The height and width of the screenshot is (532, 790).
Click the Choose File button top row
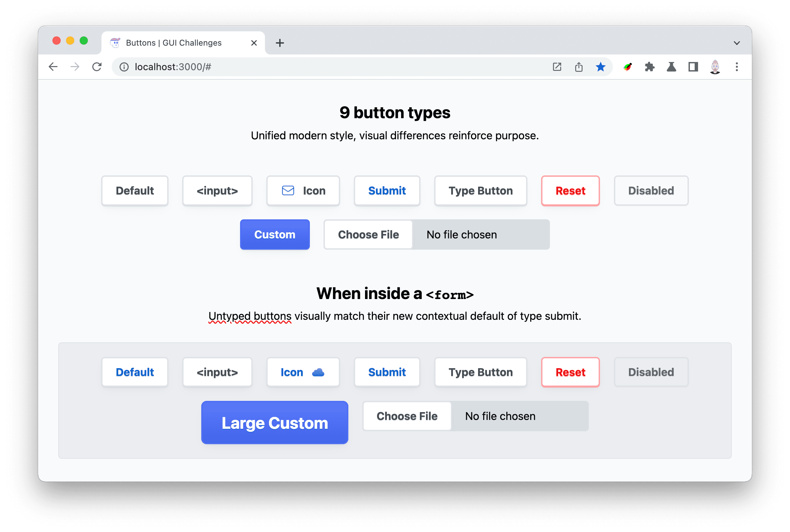pos(368,234)
